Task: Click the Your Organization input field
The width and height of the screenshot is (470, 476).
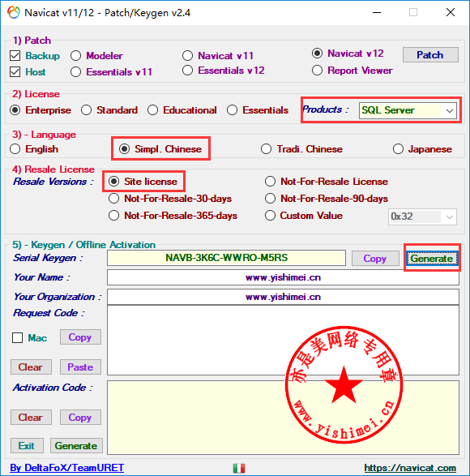Action: (283, 297)
